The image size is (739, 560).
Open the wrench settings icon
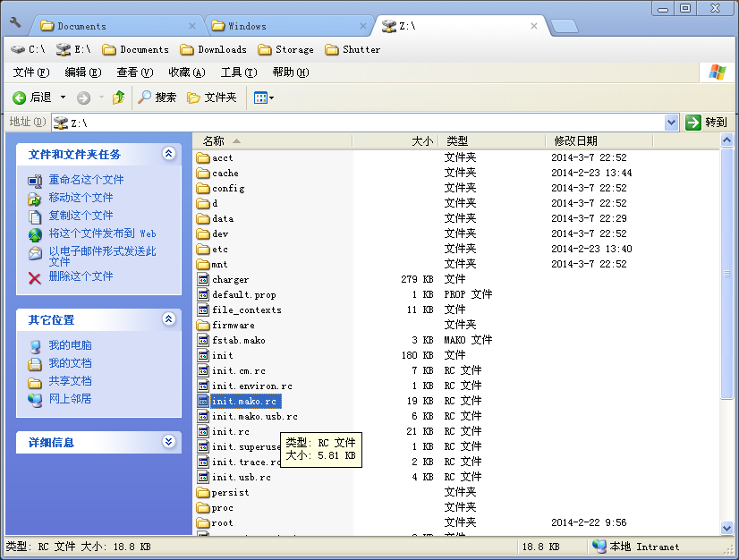[15, 22]
